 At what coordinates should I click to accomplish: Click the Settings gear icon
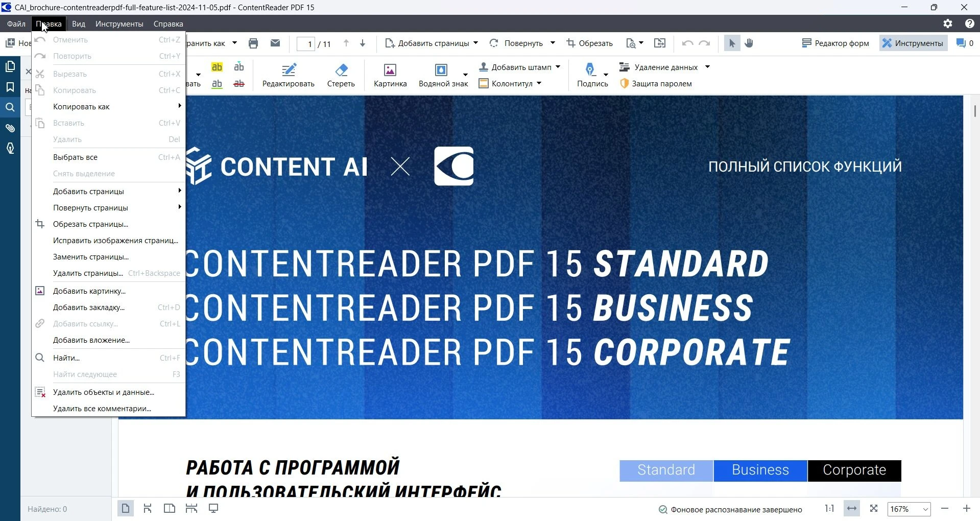948,23
